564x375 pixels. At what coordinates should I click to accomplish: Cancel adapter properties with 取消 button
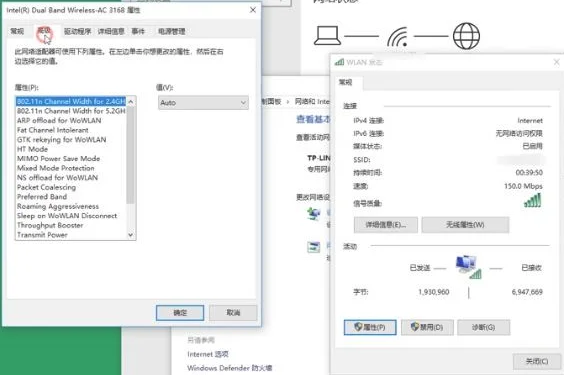[x=233, y=313]
